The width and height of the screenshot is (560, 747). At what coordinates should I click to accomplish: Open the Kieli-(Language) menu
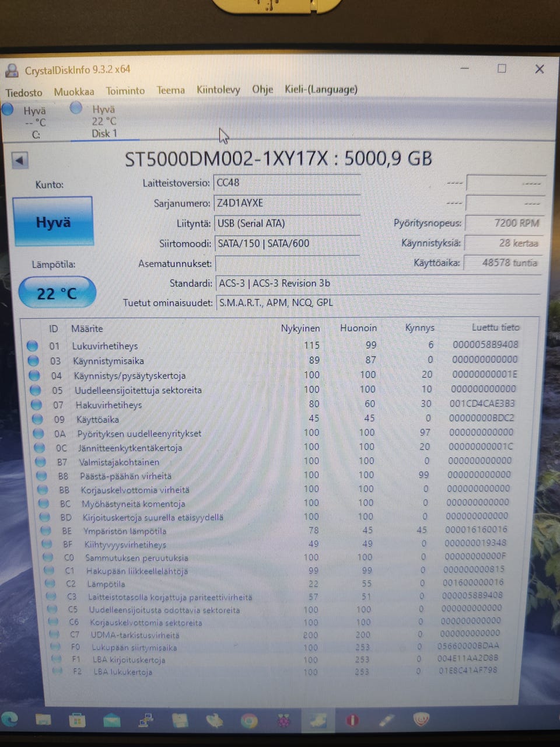tap(321, 89)
